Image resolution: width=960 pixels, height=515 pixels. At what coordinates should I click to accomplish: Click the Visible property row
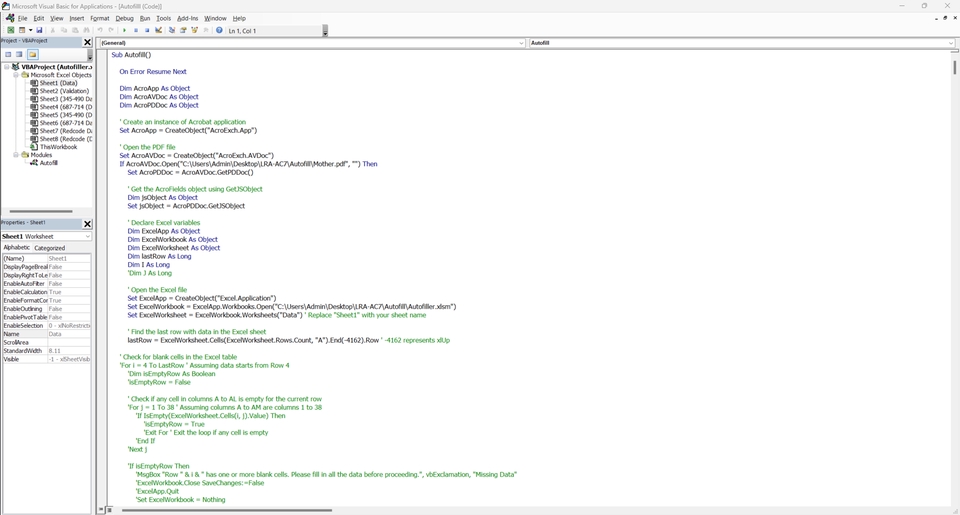[47, 359]
